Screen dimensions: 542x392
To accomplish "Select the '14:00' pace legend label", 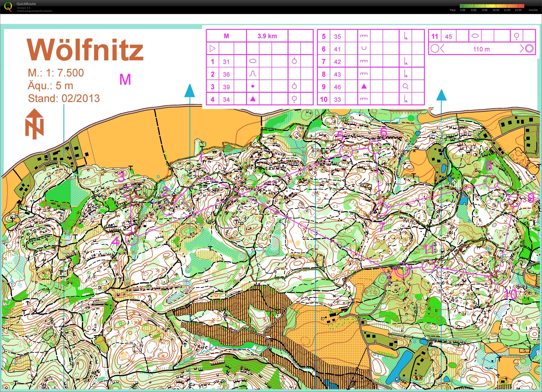I will (518, 10).
